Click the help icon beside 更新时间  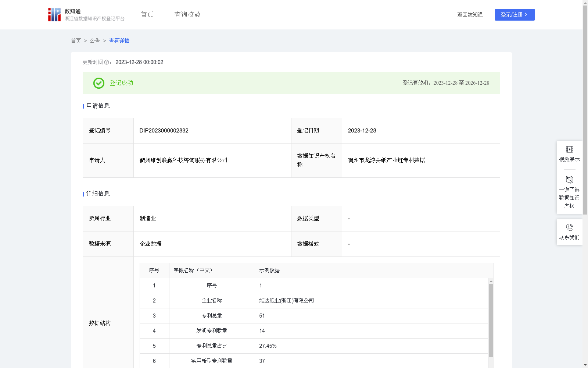(x=107, y=63)
